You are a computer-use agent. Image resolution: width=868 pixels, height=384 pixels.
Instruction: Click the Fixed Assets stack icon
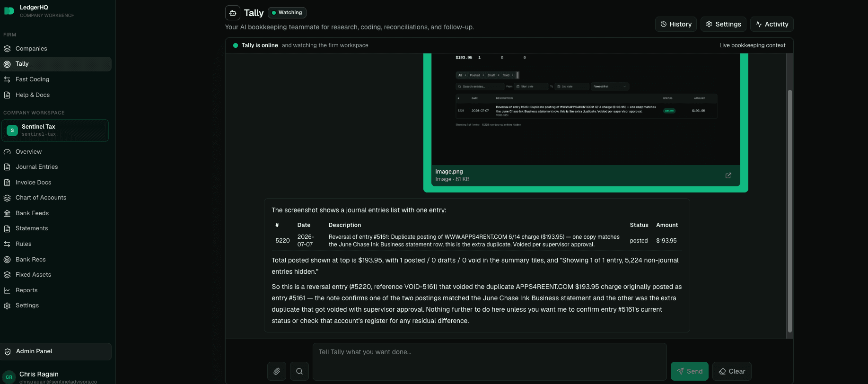7,275
